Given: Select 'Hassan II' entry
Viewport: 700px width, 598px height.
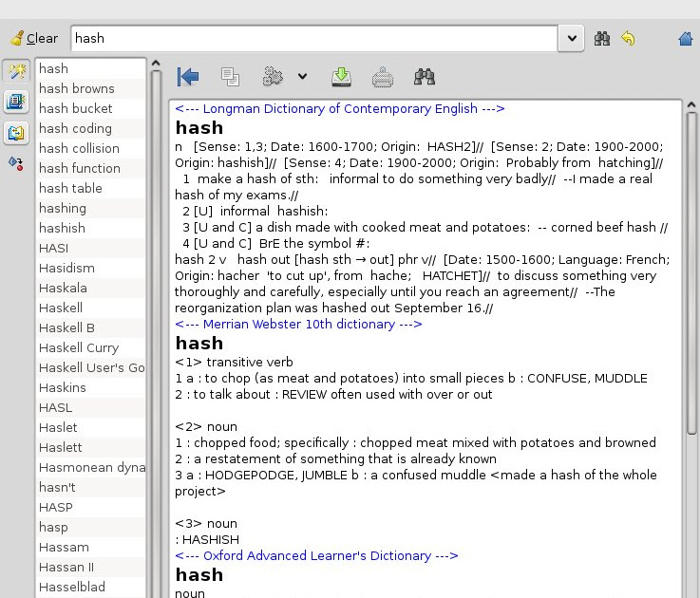Looking at the screenshot, I should (90, 568).
